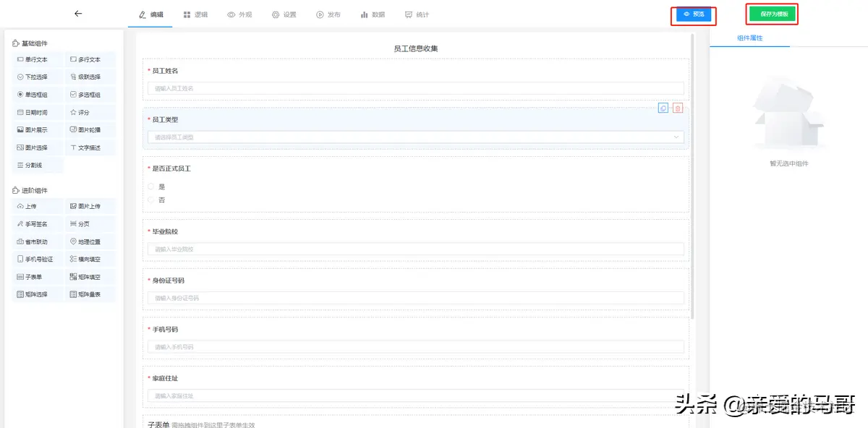This screenshot has height=428, width=868.
Task: Focus the 手机号码 input field
Action: coord(415,347)
